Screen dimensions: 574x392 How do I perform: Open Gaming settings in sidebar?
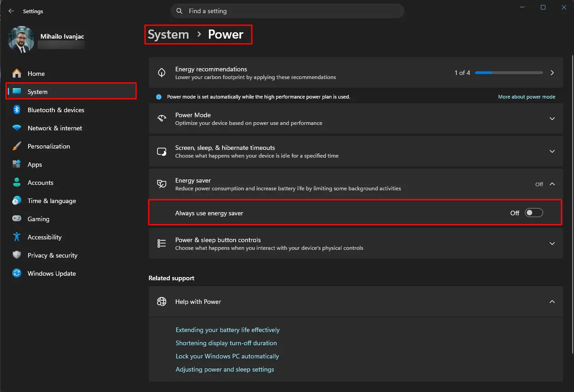point(71,219)
